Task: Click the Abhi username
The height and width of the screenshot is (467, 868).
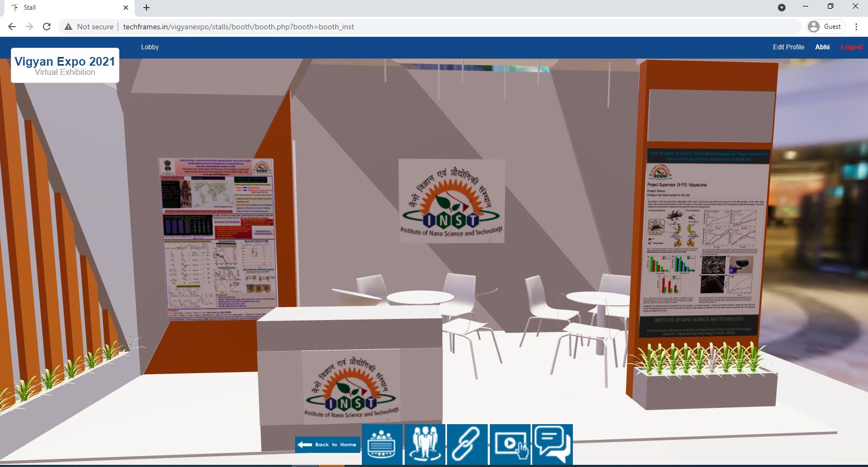Action: click(822, 47)
